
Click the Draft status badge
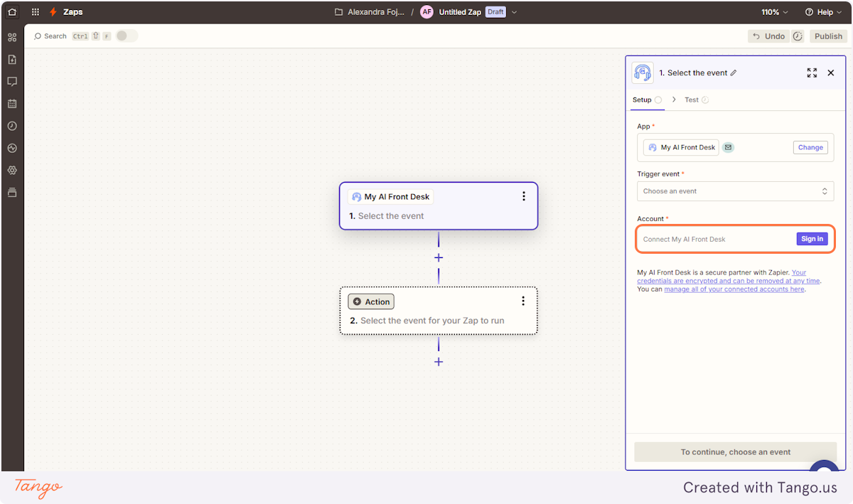[x=495, y=12]
